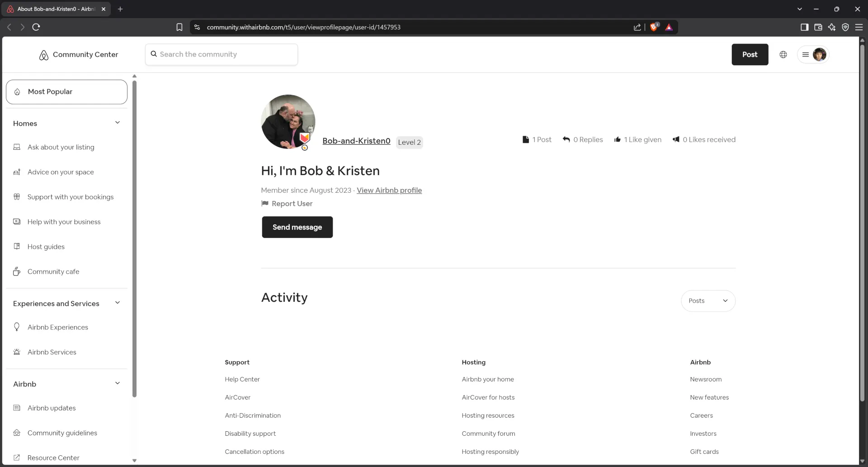Collapse the Experiences and Services chevron
This screenshot has height=467, width=868.
pyautogui.click(x=118, y=303)
